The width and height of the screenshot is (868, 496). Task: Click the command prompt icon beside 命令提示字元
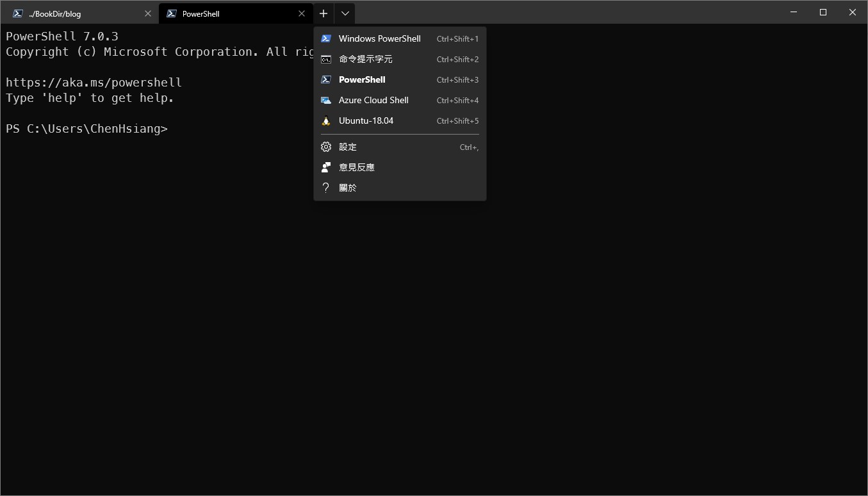(x=326, y=60)
